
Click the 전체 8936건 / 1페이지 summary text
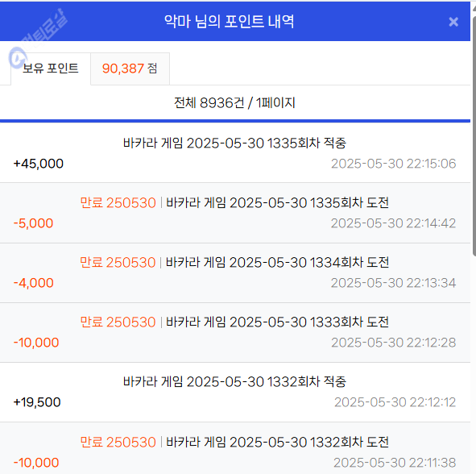point(234,102)
